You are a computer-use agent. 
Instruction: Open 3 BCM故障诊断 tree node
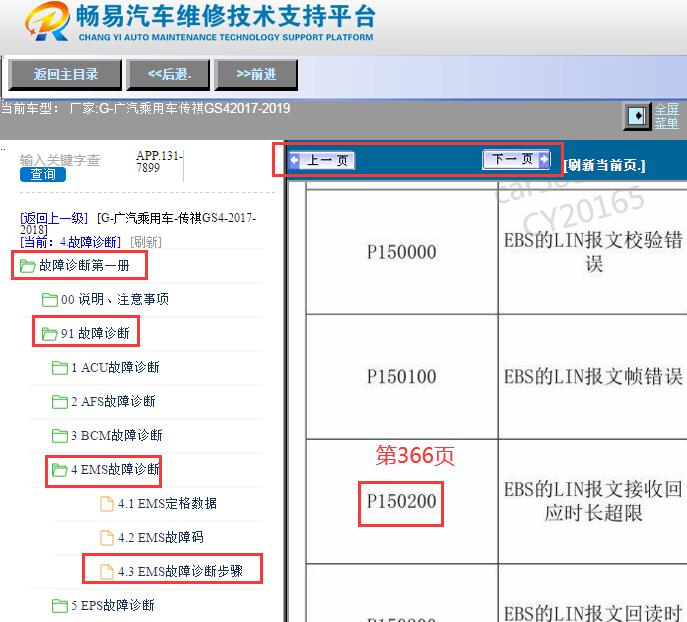click(117, 435)
